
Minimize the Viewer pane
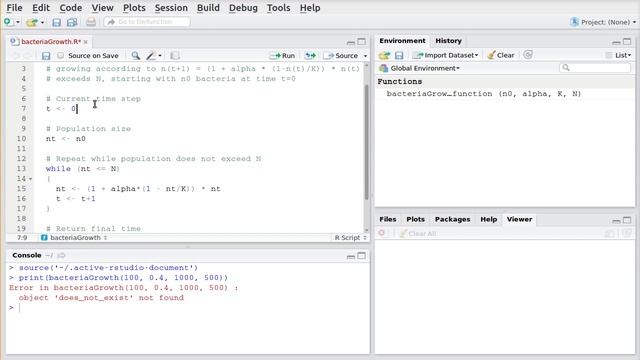click(x=616, y=221)
